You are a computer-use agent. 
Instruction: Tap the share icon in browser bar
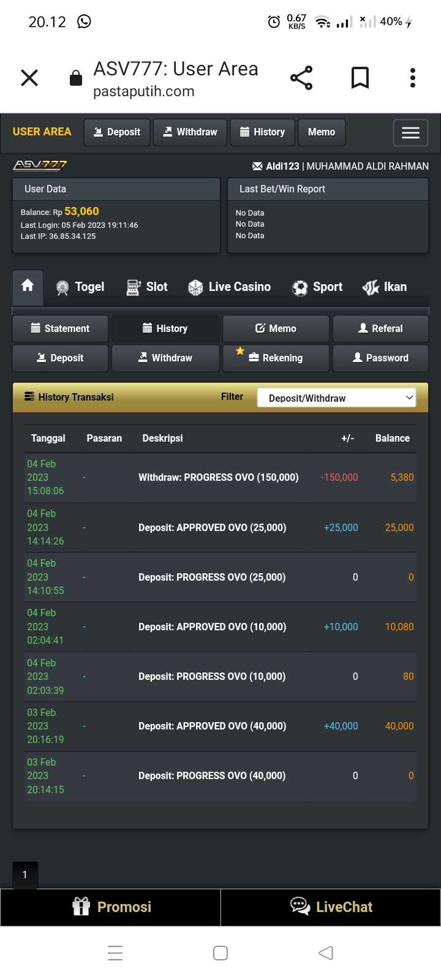pyautogui.click(x=301, y=78)
